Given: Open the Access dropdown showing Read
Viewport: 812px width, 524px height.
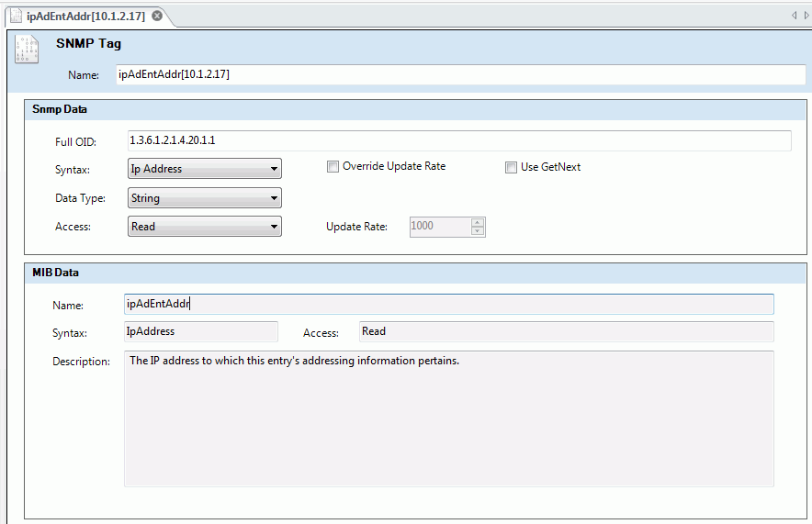Looking at the screenshot, I should pos(205,227).
